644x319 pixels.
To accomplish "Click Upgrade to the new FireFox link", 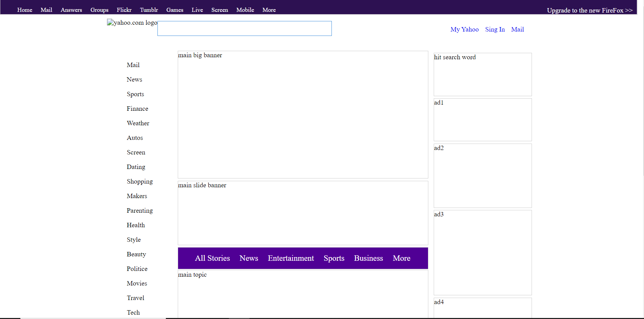I will [x=590, y=10].
